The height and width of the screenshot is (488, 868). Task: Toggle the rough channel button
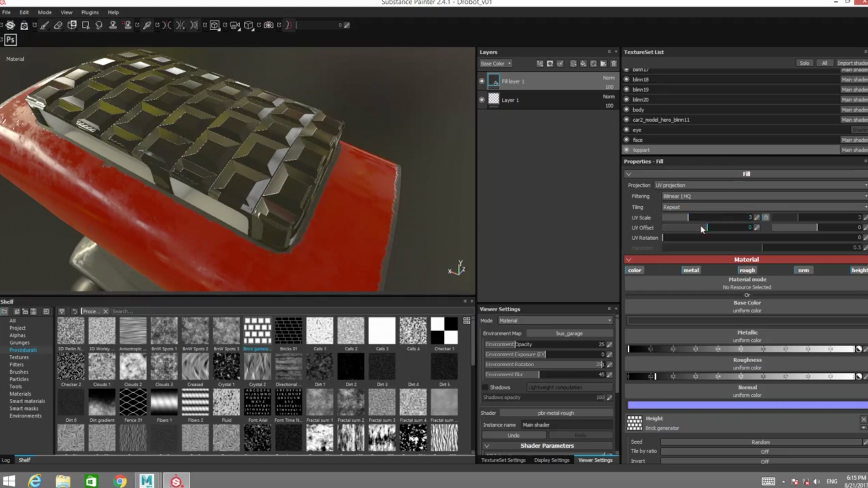pos(747,270)
